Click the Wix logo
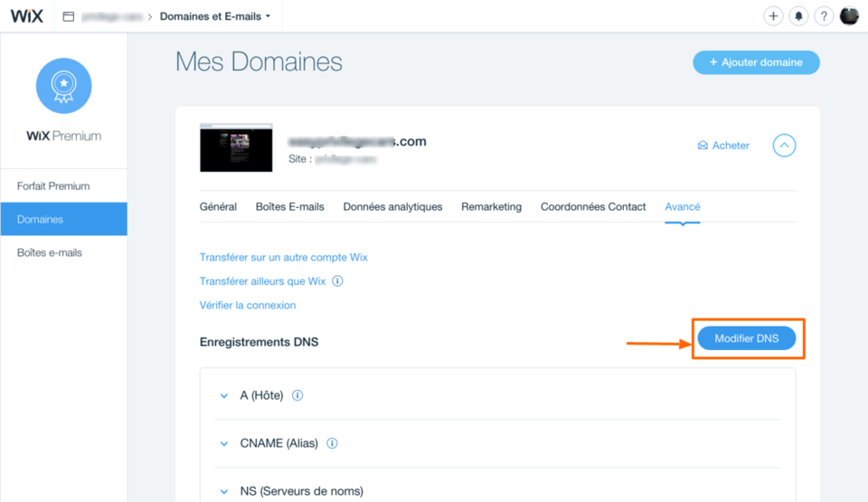Image resolution: width=868 pixels, height=502 pixels. pos(26,16)
